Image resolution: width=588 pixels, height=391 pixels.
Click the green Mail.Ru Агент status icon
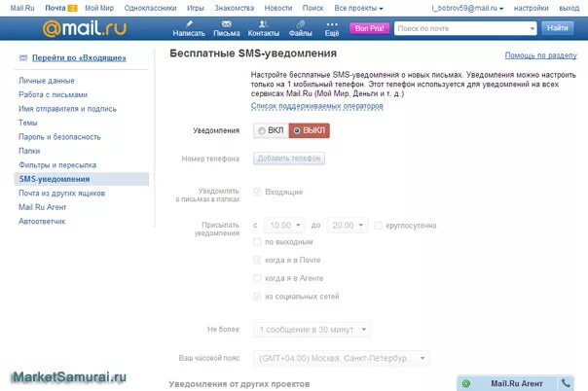pyautogui.click(x=466, y=383)
